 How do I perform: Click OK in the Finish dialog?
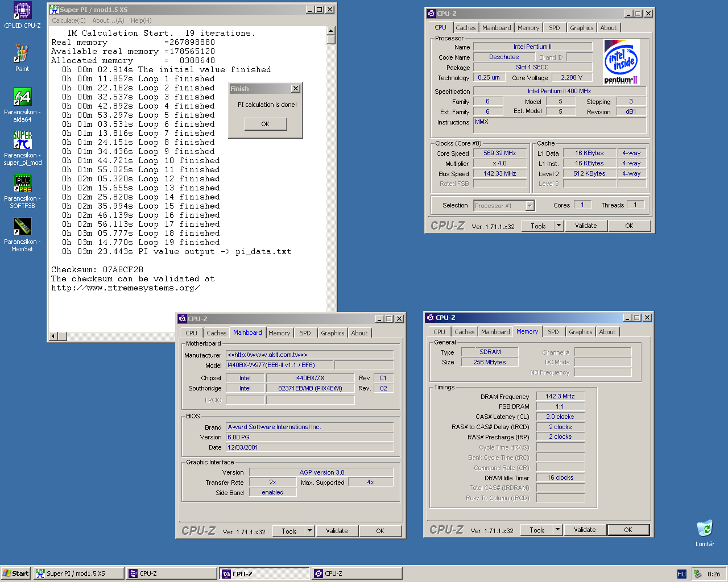[x=266, y=124]
